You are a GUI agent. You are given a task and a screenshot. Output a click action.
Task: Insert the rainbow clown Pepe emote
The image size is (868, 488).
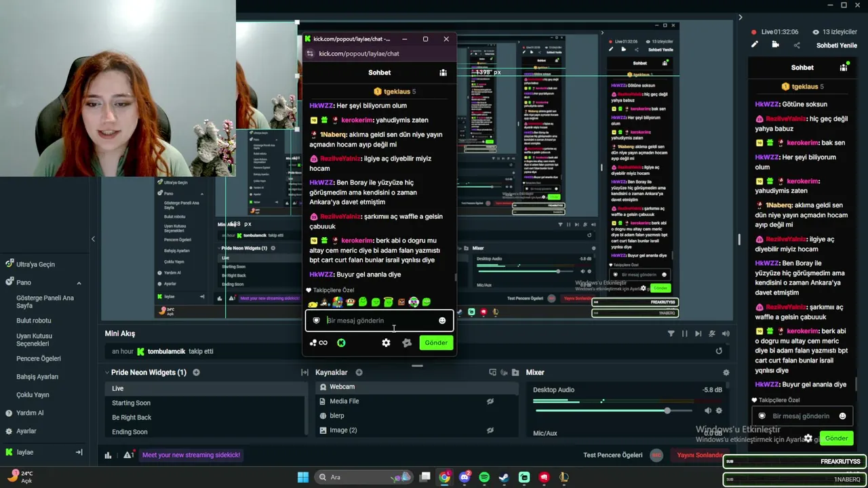pos(337,302)
